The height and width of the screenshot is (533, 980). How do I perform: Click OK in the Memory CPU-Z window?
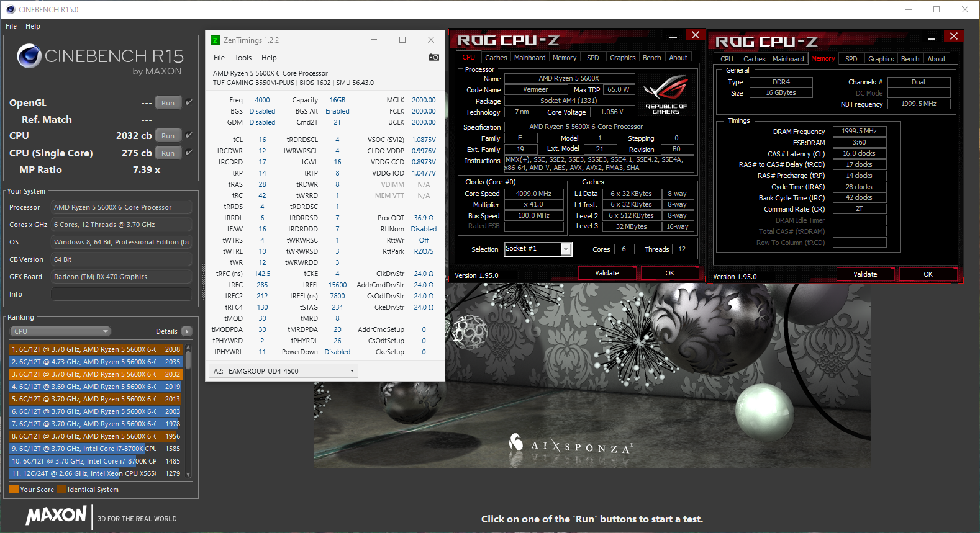[928, 274]
